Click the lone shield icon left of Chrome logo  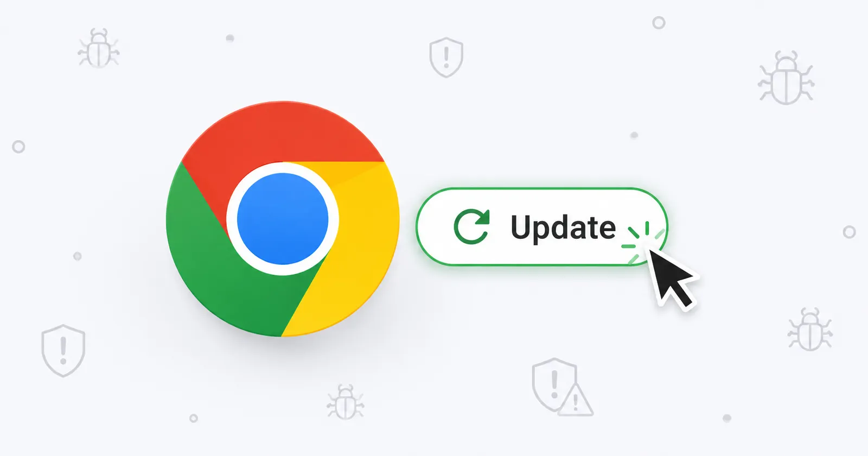pos(63,351)
